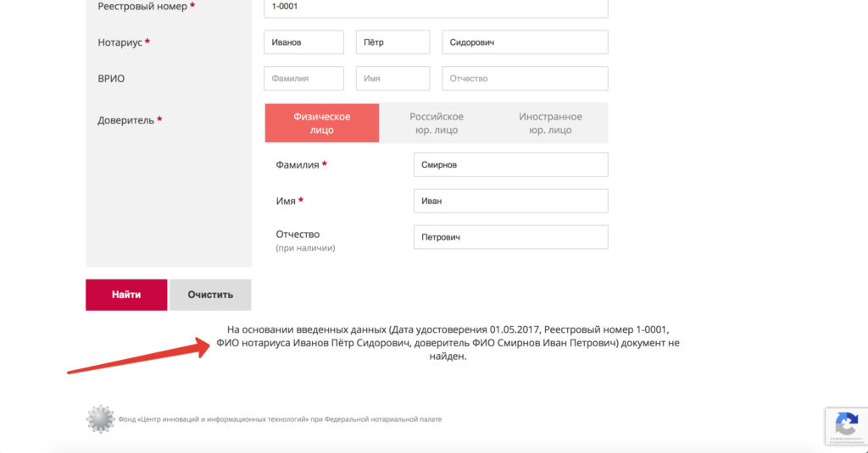This screenshot has height=453, width=868.
Task: Click the principal surname field with Смирнов
Action: pos(510,165)
